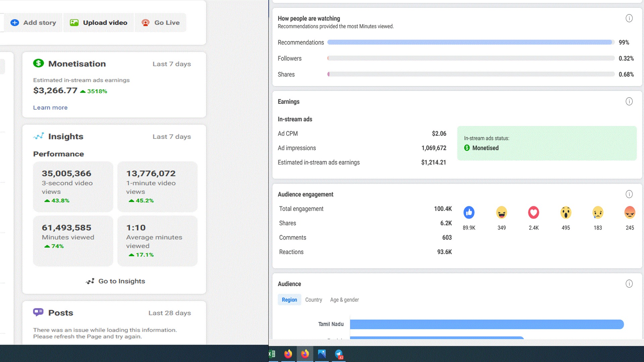The image size is (644, 362).
Task: Click Estimated in-stream ads earnings $1,214.21
Action: point(434,163)
